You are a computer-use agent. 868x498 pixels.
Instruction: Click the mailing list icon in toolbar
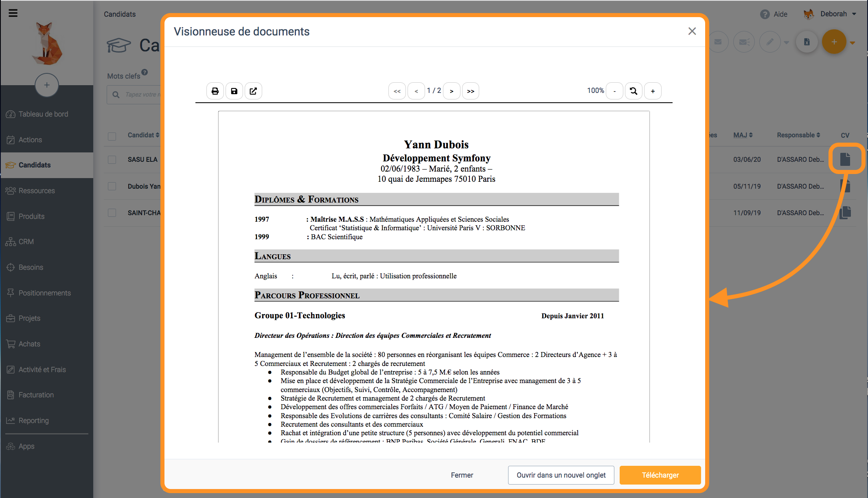pyautogui.click(x=744, y=42)
